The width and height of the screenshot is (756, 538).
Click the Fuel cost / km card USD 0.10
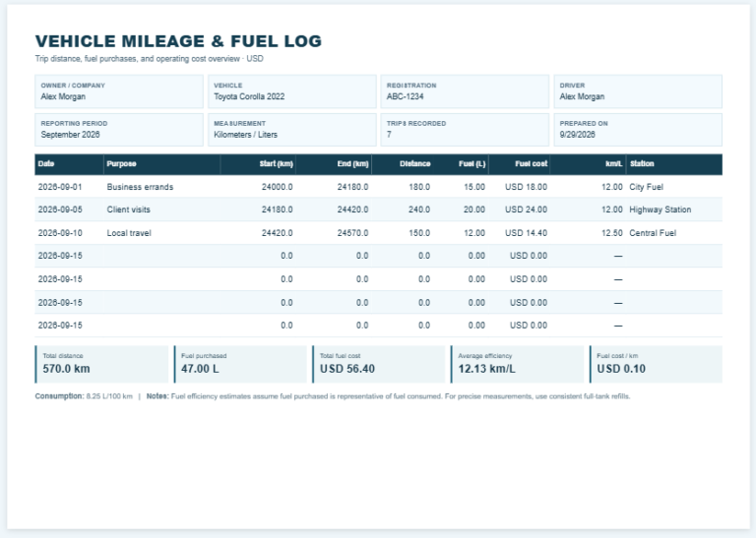click(x=656, y=364)
